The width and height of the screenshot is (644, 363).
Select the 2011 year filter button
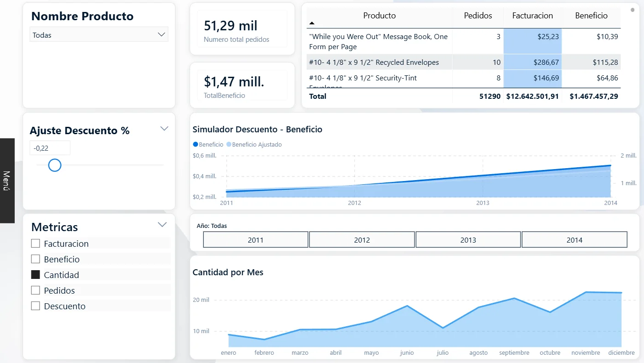pyautogui.click(x=255, y=239)
